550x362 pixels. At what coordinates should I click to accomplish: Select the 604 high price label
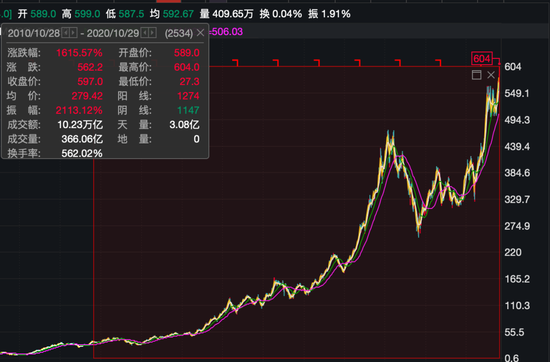coord(482,59)
